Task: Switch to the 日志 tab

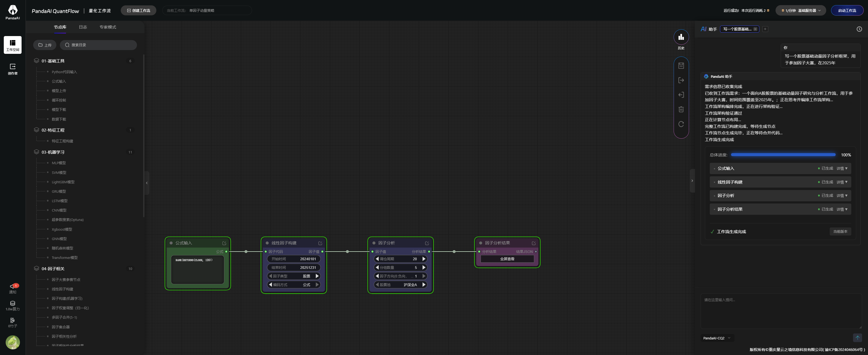Action: click(83, 27)
